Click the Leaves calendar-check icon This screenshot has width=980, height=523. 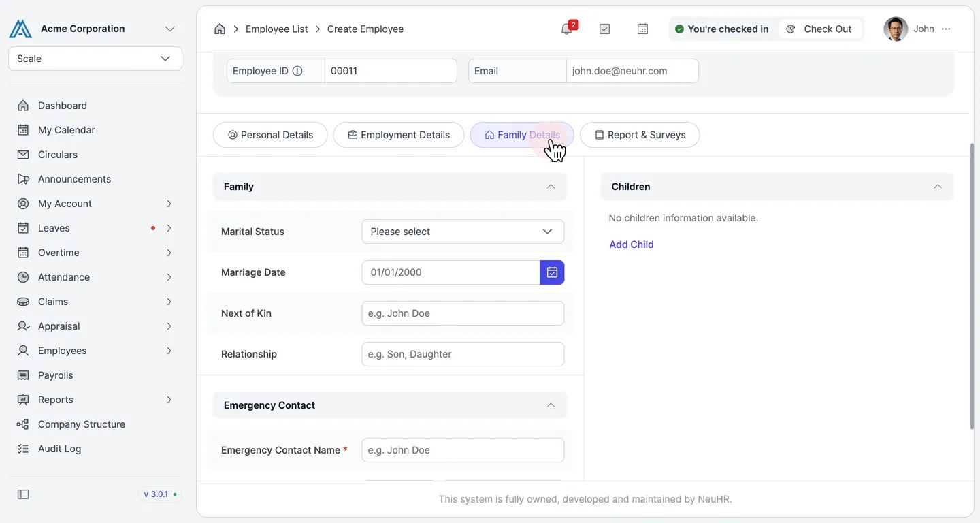click(23, 228)
